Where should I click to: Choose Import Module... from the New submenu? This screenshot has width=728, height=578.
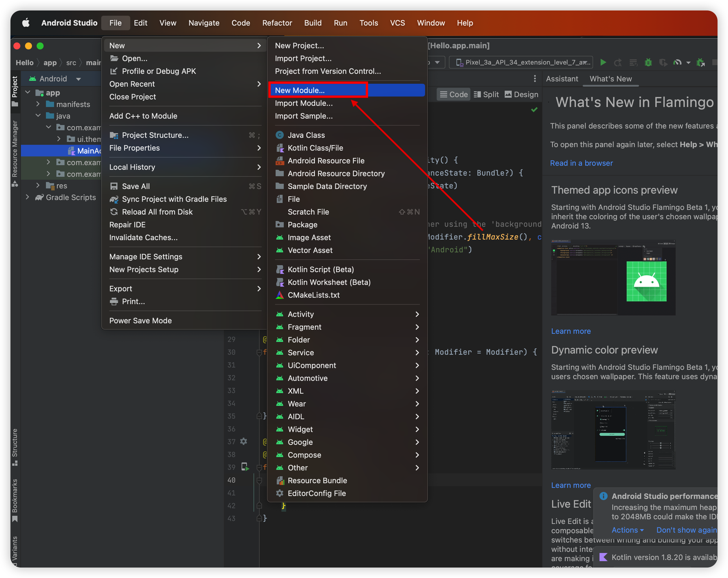[304, 103]
